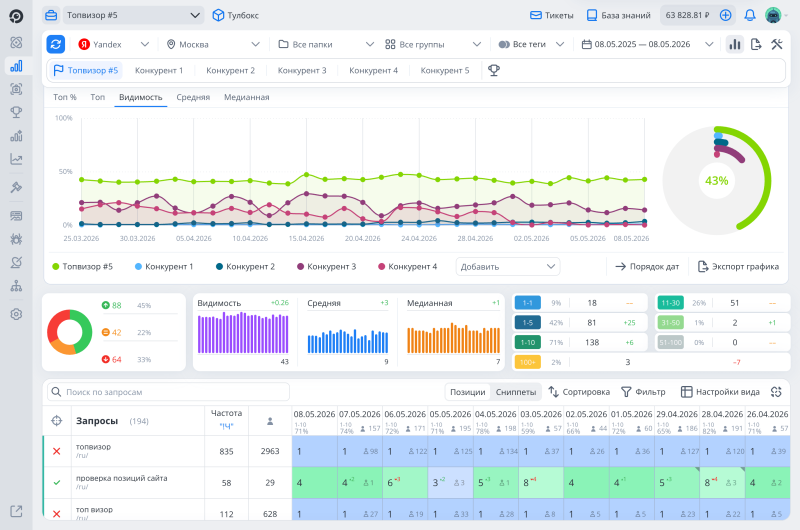Screen dimensions: 800x530
Task: Switch to Конкурент 1 tab
Action: click(x=159, y=70)
